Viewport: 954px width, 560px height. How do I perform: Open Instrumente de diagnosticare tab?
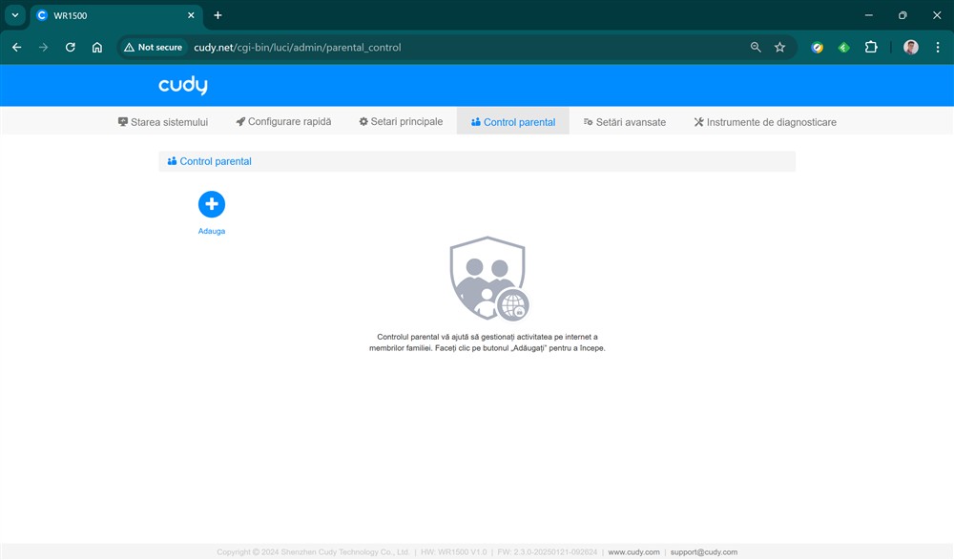[764, 122]
